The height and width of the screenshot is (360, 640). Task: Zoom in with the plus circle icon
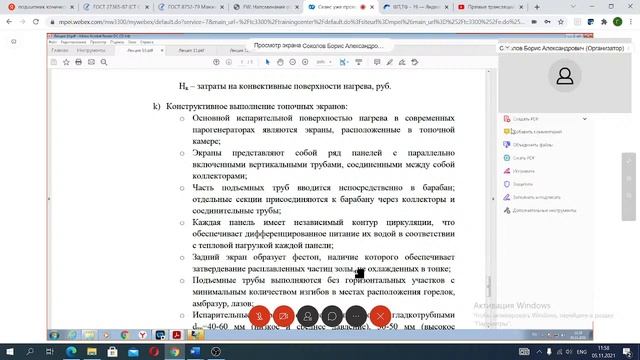coord(305,62)
